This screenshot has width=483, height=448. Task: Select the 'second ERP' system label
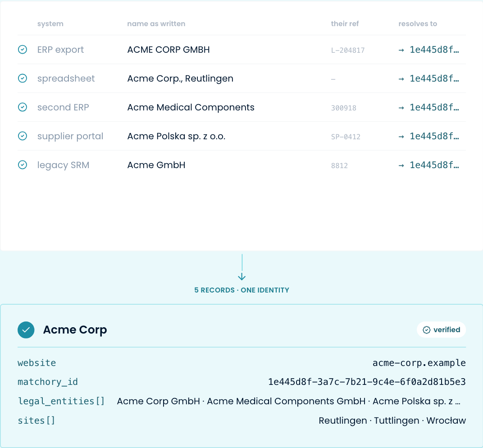(63, 107)
